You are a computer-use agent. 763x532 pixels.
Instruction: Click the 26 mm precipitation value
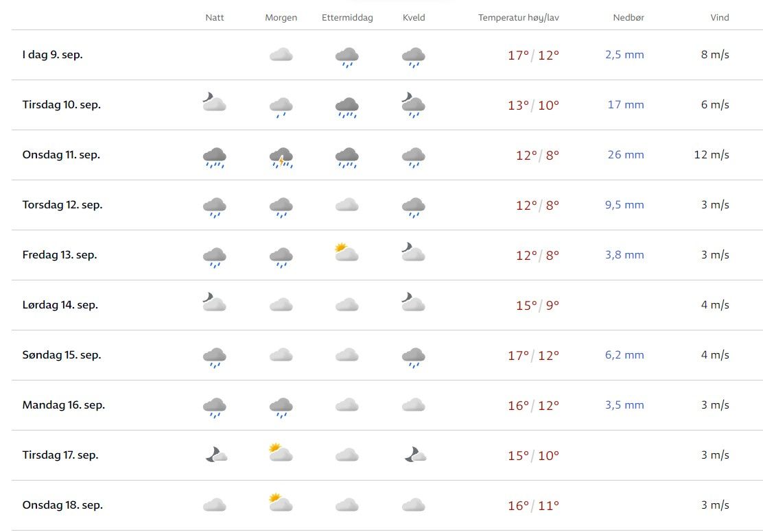(626, 155)
